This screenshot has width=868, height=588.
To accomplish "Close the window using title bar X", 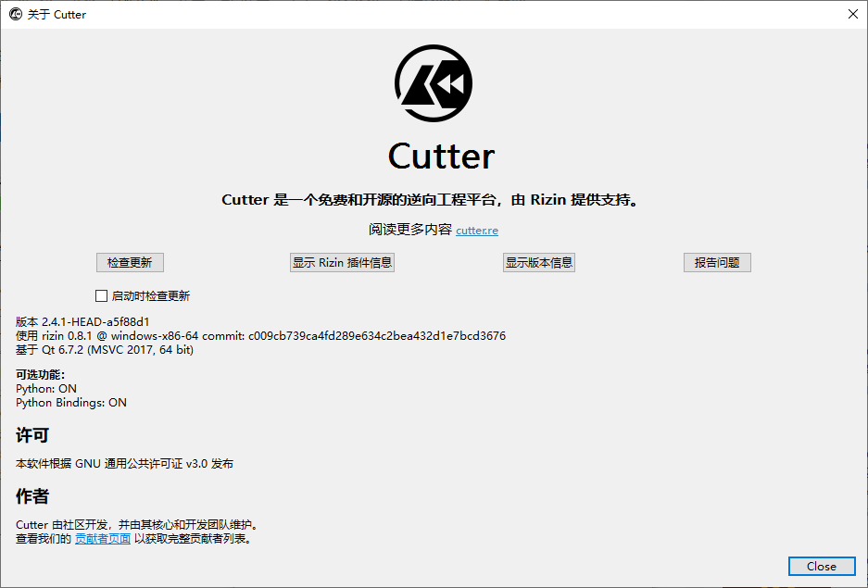I will (x=852, y=14).
